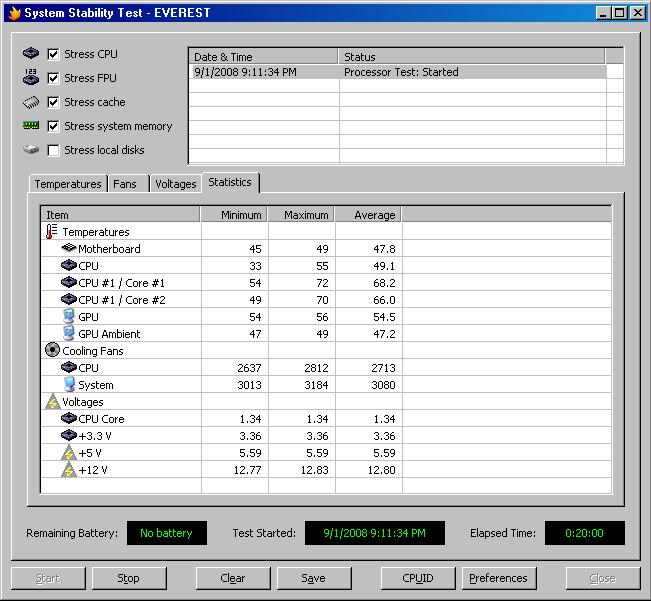The image size is (651, 602).
Task: Click the thermometer icon of Temperatures group
Action: click(x=51, y=232)
